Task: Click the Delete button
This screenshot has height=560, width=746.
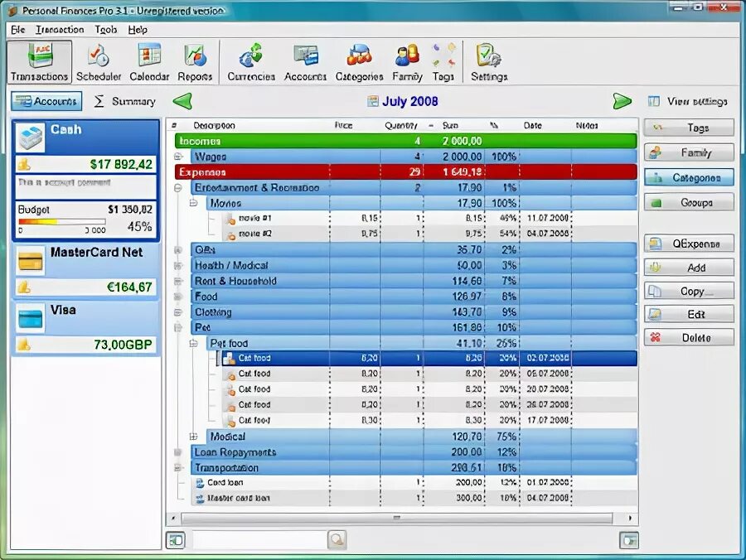Action: coord(689,337)
